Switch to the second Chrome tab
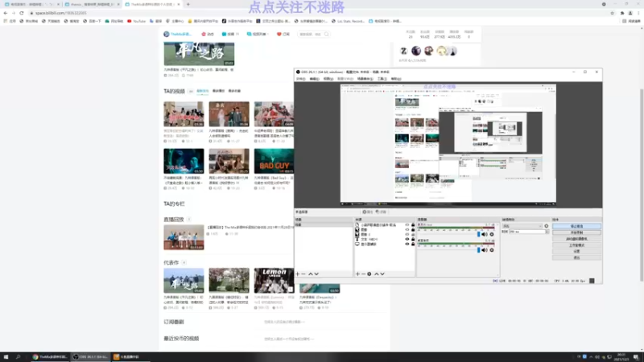The image size is (644, 362). pyautogui.click(x=92, y=4)
